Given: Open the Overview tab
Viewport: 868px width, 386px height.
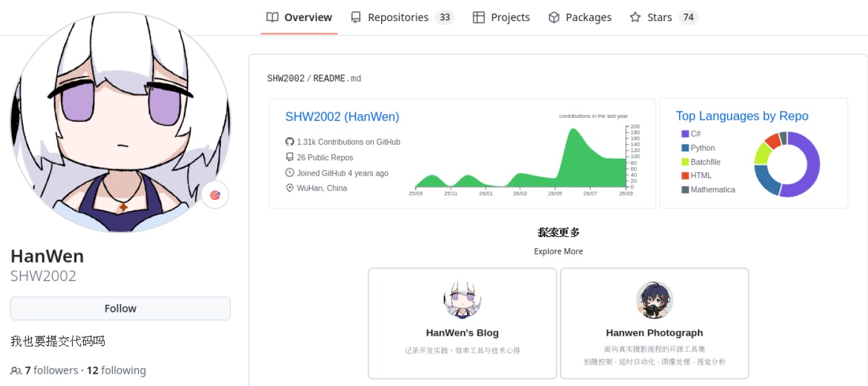Looking at the screenshot, I should [x=299, y=17].
